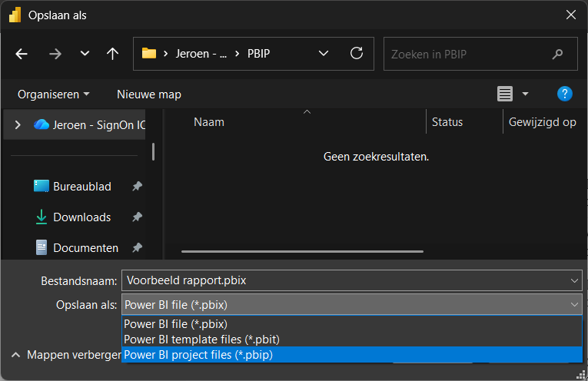Choose 'Power BI file (*.pbix)' list option
The height and width of the screenshot is (381, 588).
pos(352,323)
